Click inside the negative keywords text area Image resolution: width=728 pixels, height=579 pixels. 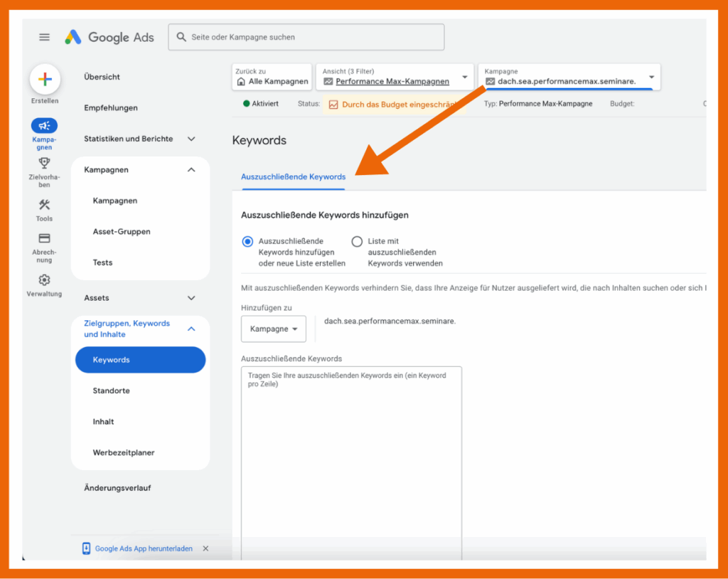[351, 427]
